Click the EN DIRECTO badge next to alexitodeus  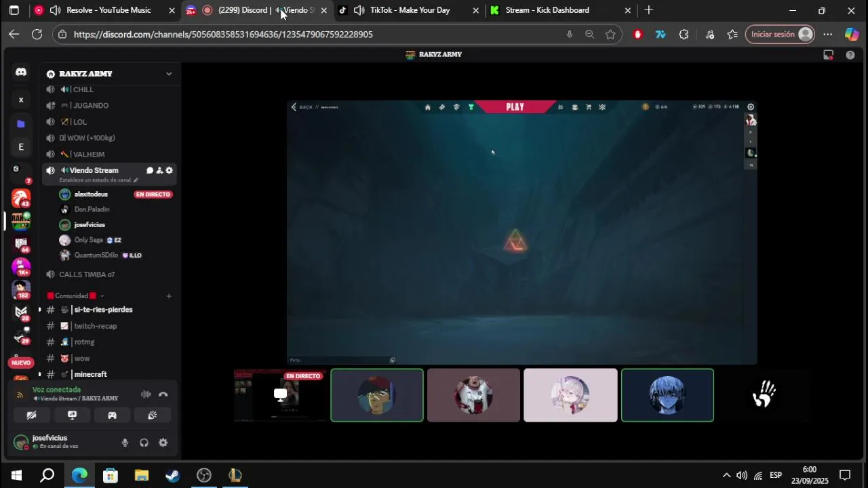click(153, 195)
